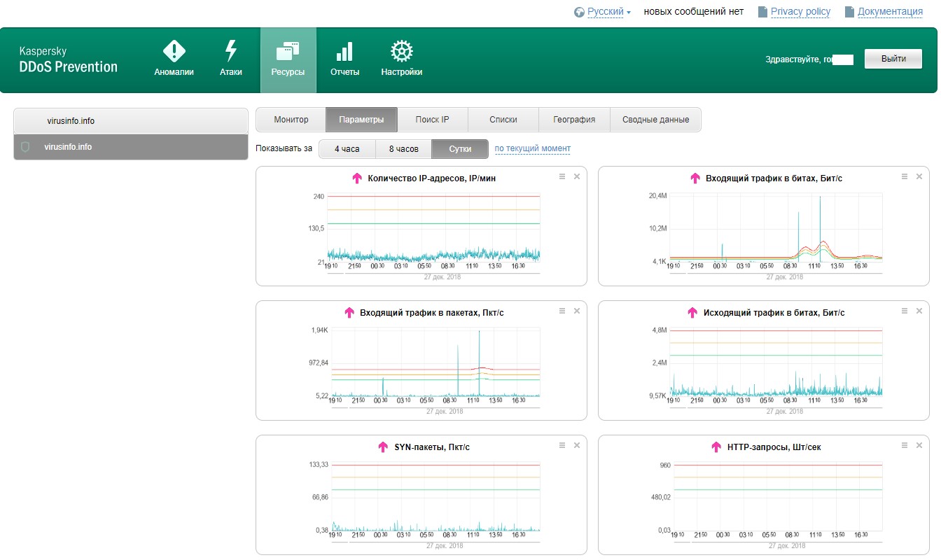
Task: Click pink arrow on SYN-пакеты chart
Action: pos(383,447)
